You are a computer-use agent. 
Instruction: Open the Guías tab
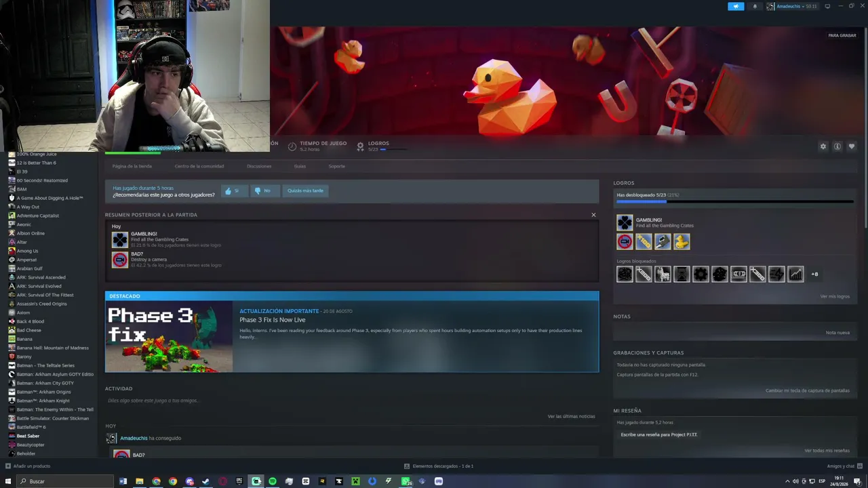[300, 166]
